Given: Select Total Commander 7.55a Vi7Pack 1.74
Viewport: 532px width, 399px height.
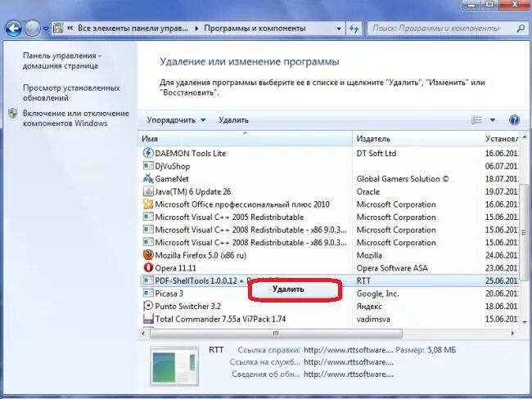Looking at the screenshot, I should tap(220, 319).
